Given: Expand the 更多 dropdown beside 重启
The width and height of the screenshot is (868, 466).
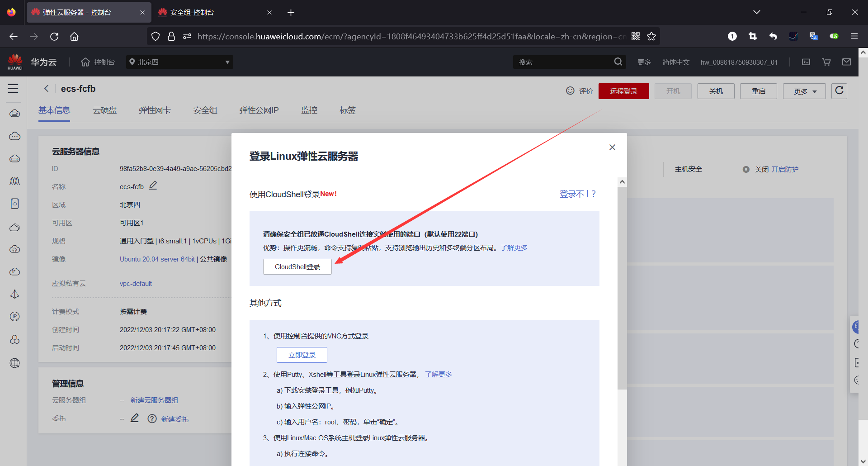Looking at the screenshot, I should pos(804,91).
